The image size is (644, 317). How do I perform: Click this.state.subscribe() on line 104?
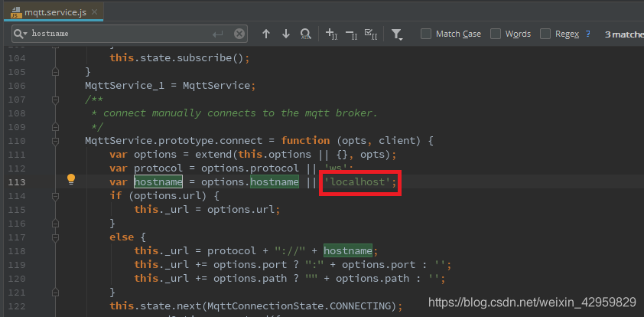[177, 58]
